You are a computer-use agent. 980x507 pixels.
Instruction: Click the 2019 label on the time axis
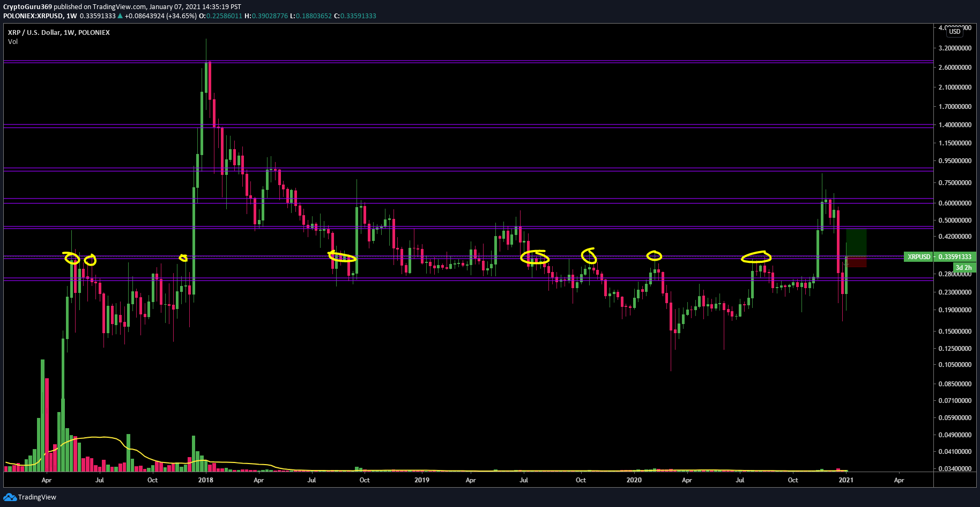pyautogui.click(x=422, y=480)
